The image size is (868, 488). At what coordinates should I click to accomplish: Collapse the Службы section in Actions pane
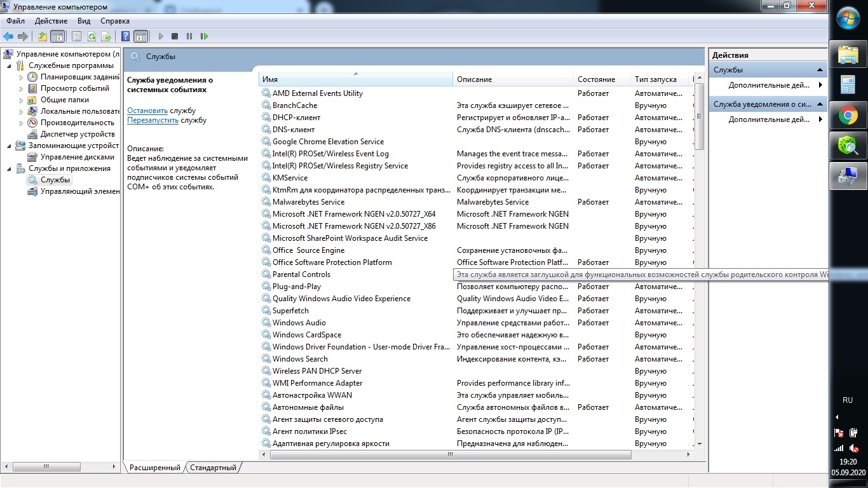pos(820,70)
